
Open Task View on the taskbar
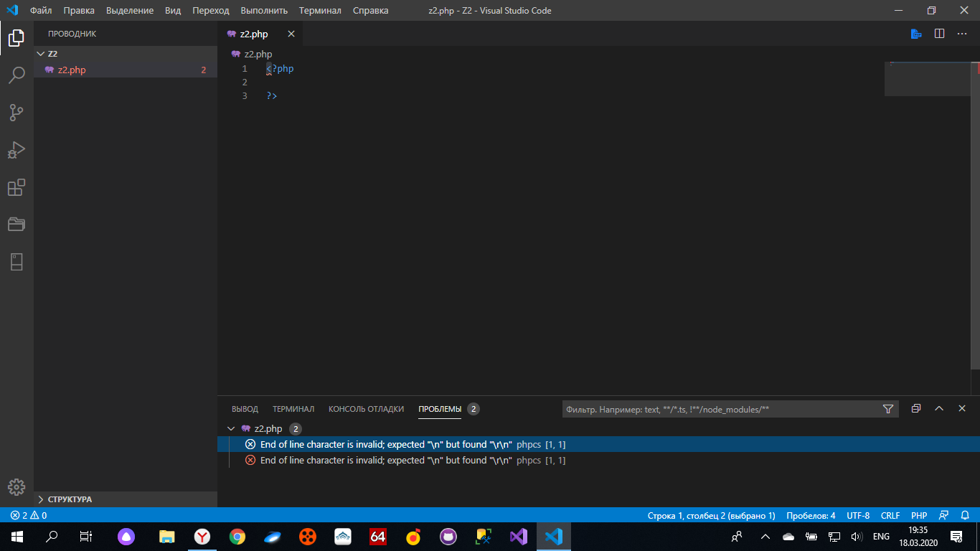(86, 536)
